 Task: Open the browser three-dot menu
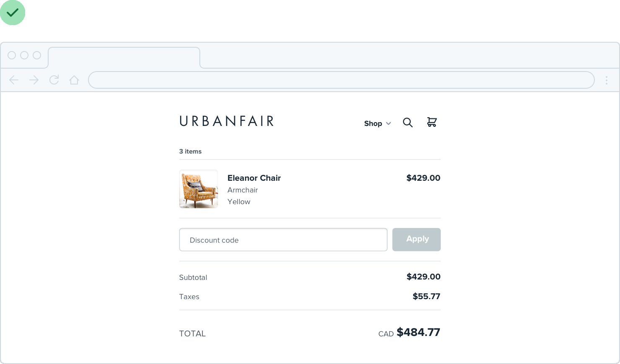(606, 80)
